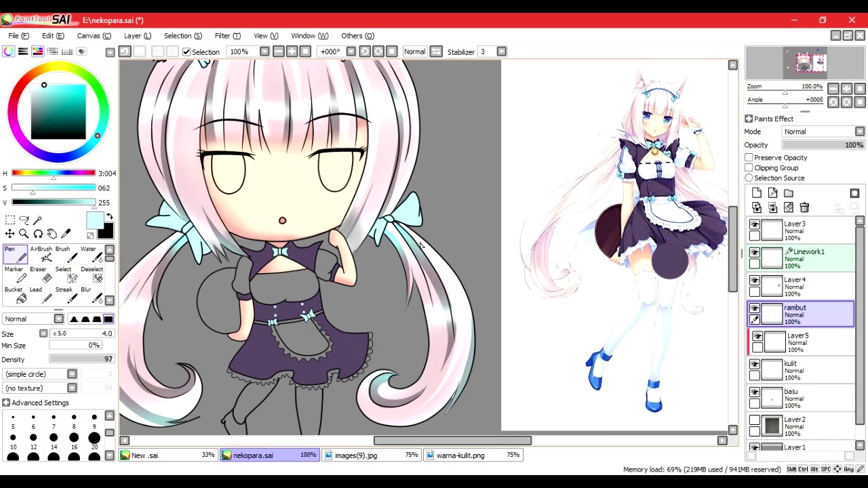Hide Layer3 via its eye icon
This screenshot has width=868, height=488.
pos(755,224)
